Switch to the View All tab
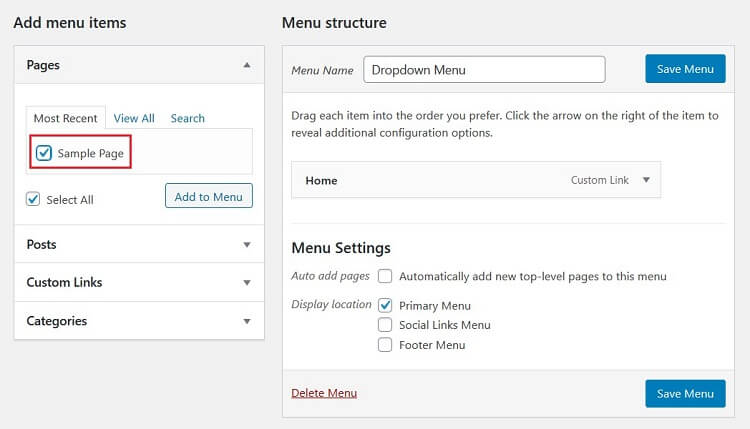Viewport: 750px width, 429px height. click(134, 118)
